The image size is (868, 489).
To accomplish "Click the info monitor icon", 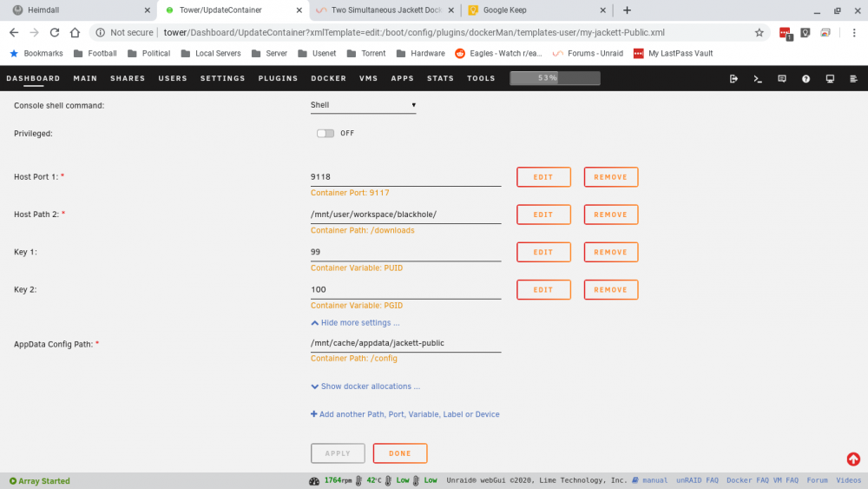I will point(830,79).
